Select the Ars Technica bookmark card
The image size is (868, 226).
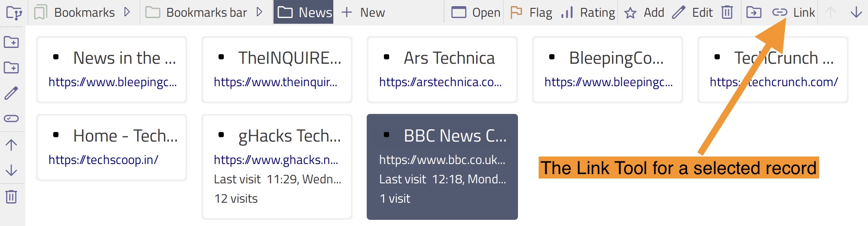point(442,69)
